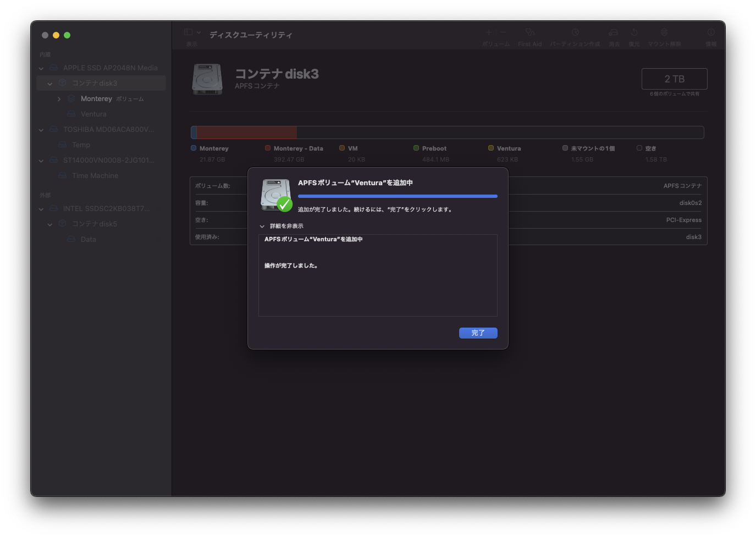The image size is (756, 537).
Task: Click the APPLE SSD drive icon in sidebar
Action: (54, 68)
